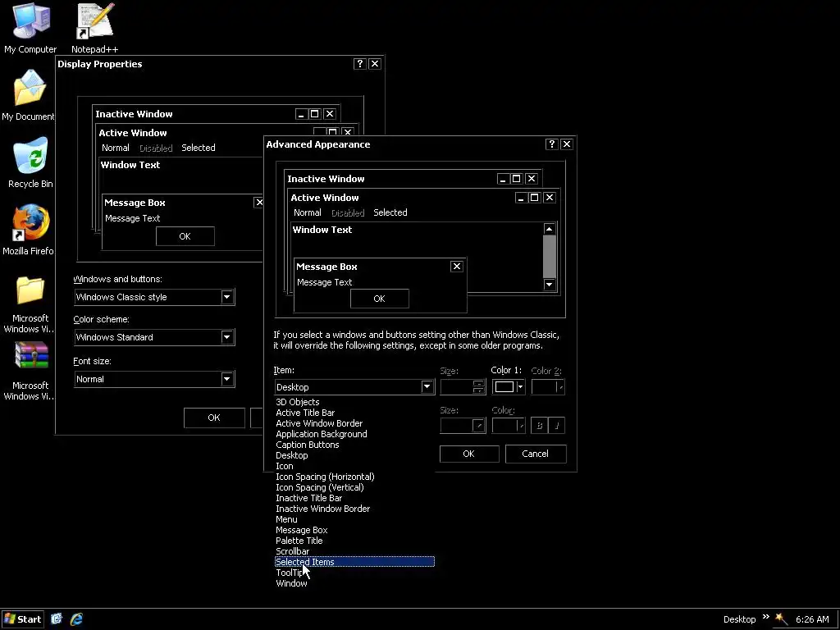The image size is (840, 630).
Task: Choose Desktop entry in the dropdown list
Action: (354, 455)
